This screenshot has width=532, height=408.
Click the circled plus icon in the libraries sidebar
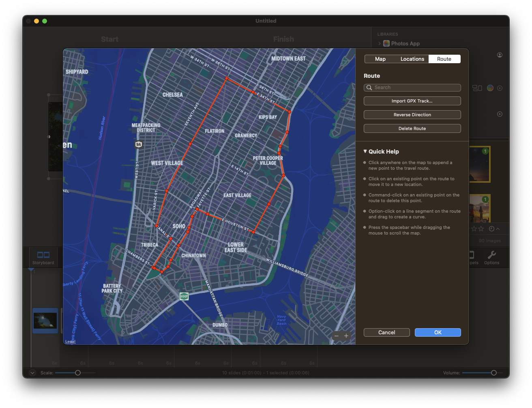500,114
